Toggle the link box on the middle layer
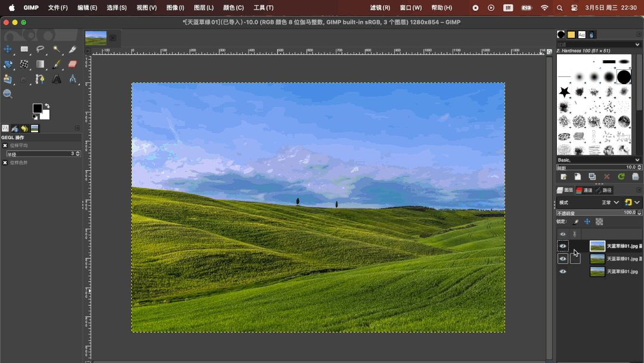This screenshot has height=363, width=644. point(575,259)
